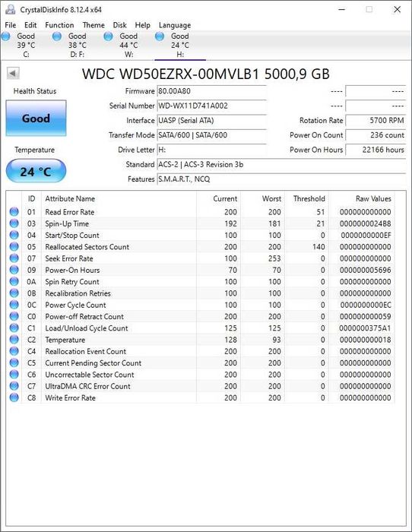This screenshot has height=532, width=412.
Task: Click status orb for Start/Stop Count
Action: 14,235
